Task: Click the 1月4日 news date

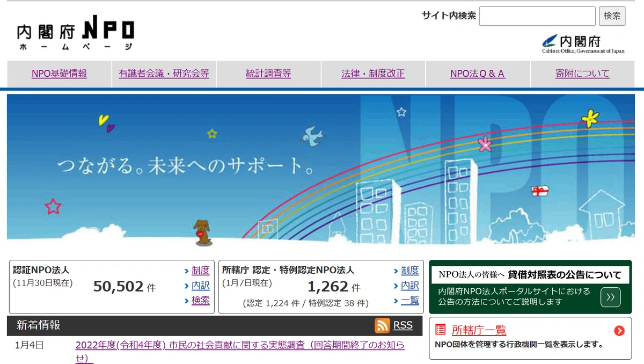Action: pyautogui.click(x=29, y=345)
